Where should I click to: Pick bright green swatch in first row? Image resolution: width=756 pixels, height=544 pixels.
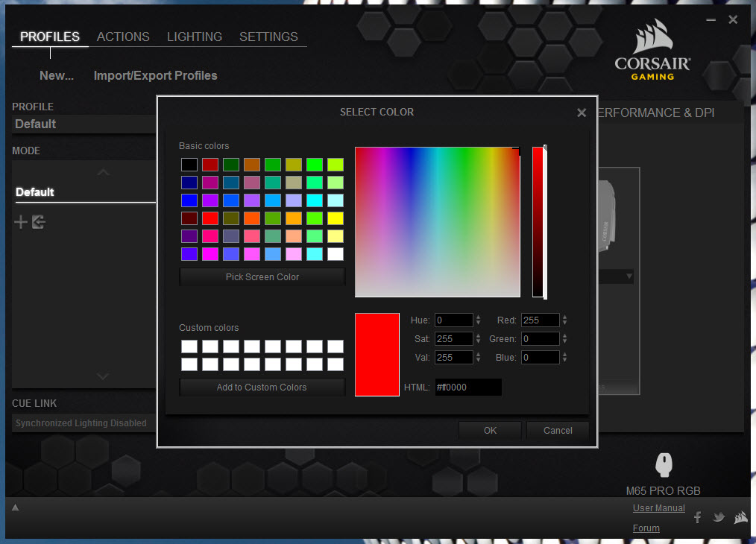315,165
